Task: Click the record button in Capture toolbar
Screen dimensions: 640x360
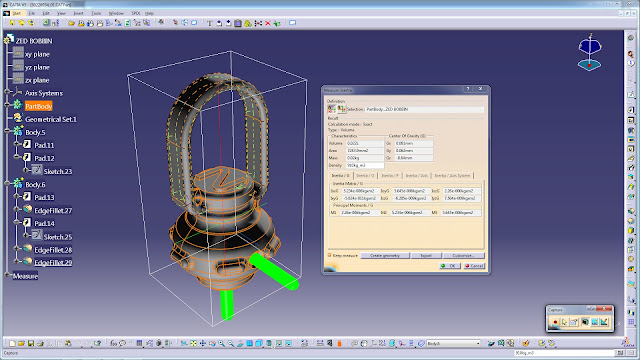Action: (555, 322)
